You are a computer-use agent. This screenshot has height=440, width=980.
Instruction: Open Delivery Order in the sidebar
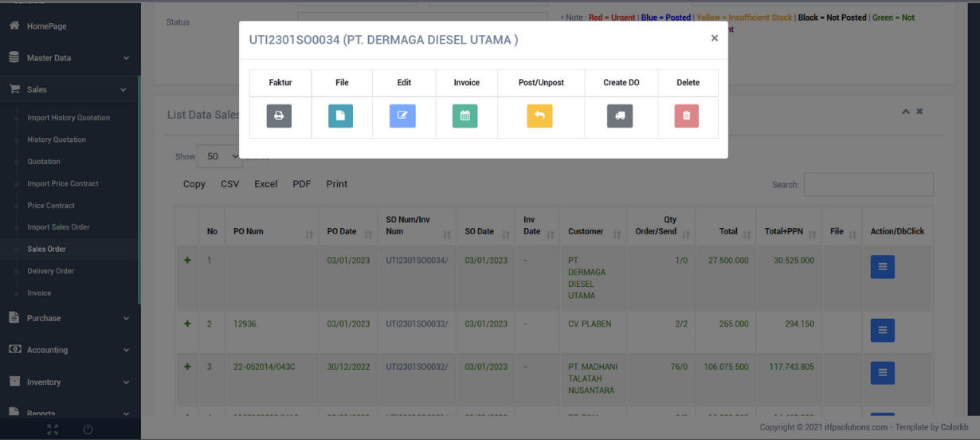[51, 271]
